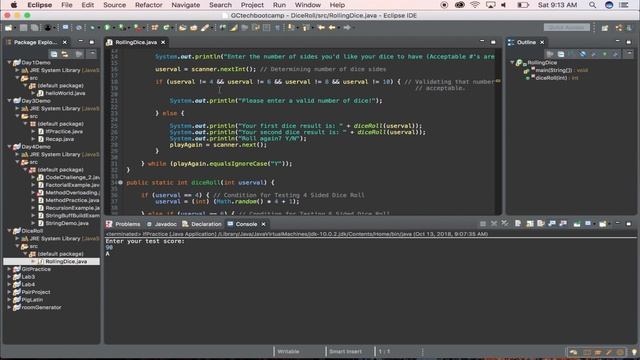Click the Next Annotation toolbar icon
Image resolution: width=640 pixels, height=360 pixels.
[x=291, y=28]
